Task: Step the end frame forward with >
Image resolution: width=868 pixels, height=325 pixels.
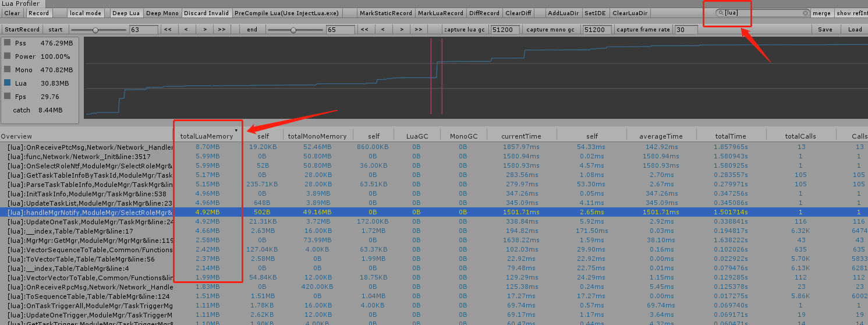Action: [x=401, y=29]
